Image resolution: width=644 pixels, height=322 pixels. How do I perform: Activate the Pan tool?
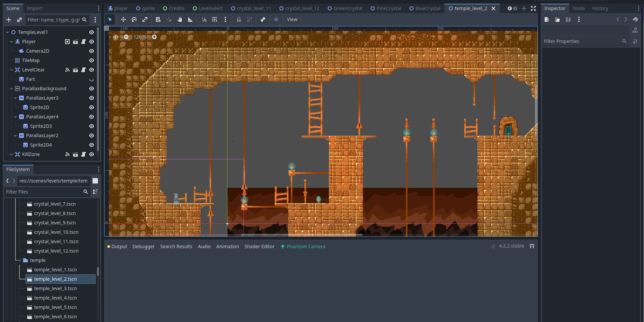[180, 19]
